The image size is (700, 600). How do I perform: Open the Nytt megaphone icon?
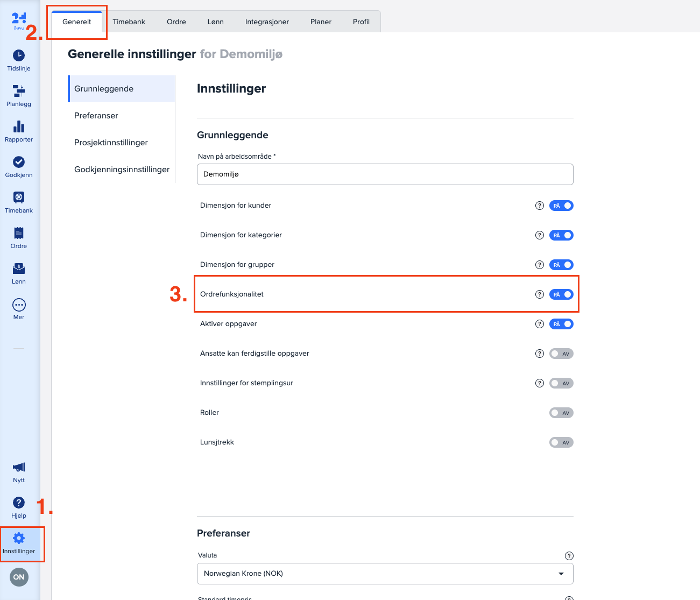pos(19,467)
